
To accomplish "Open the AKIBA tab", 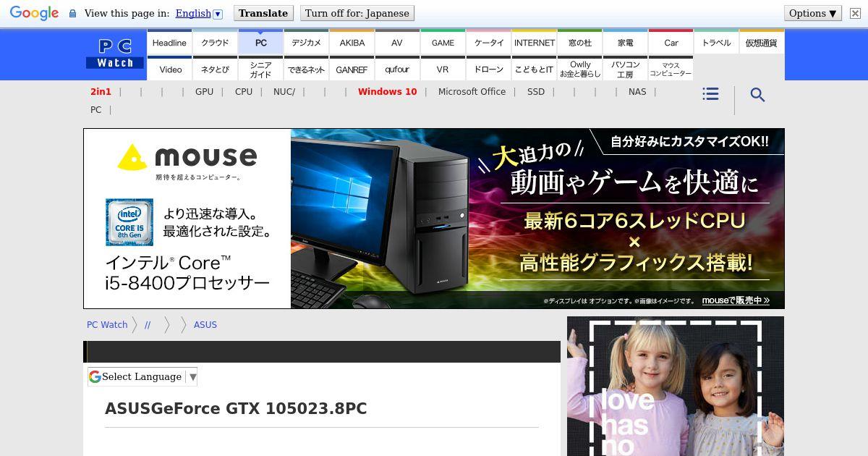I will pyautogui.click(x=352, y=42).
